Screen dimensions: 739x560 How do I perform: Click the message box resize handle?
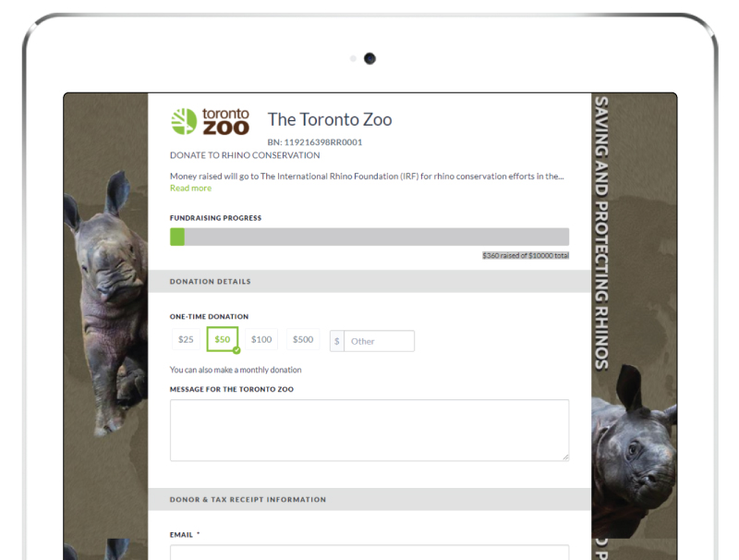564,456
